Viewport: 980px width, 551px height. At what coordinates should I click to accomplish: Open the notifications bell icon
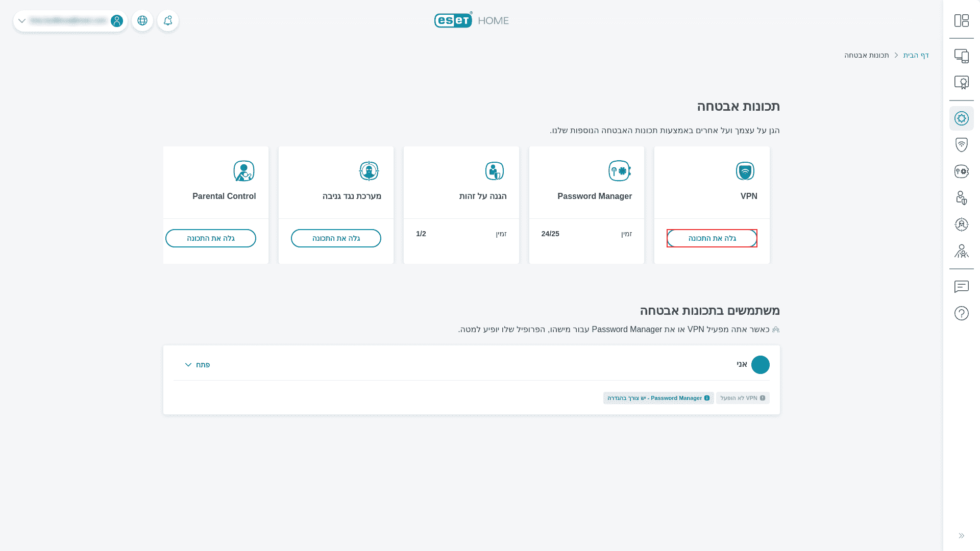(x=168, y=20)
